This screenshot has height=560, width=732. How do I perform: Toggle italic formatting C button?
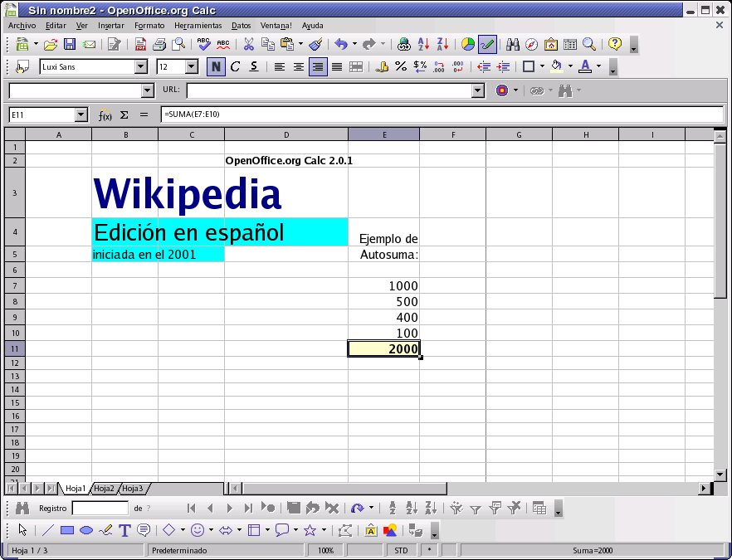coord(235,66)
